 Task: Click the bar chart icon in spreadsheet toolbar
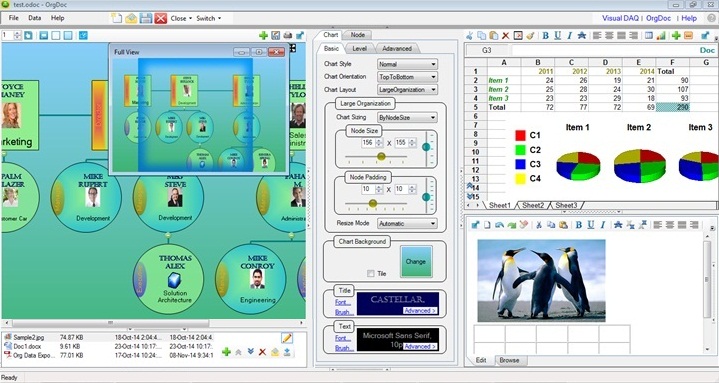(661, 35)
